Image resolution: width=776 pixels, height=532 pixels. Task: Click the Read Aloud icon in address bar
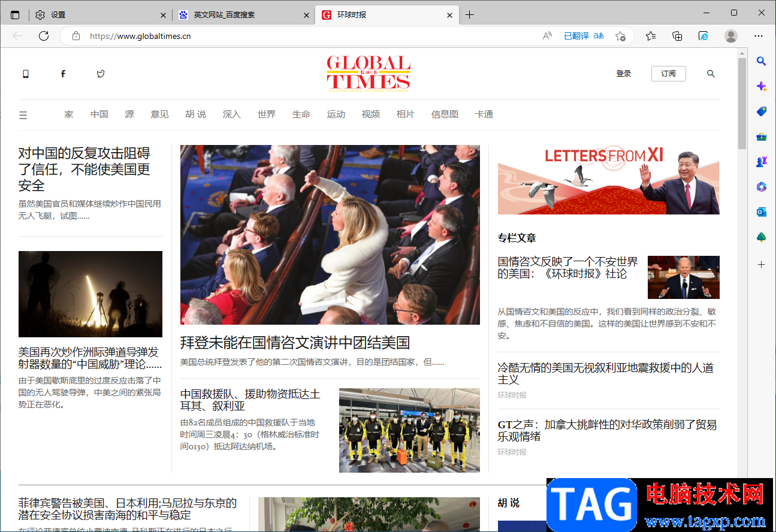coord(547,36)
